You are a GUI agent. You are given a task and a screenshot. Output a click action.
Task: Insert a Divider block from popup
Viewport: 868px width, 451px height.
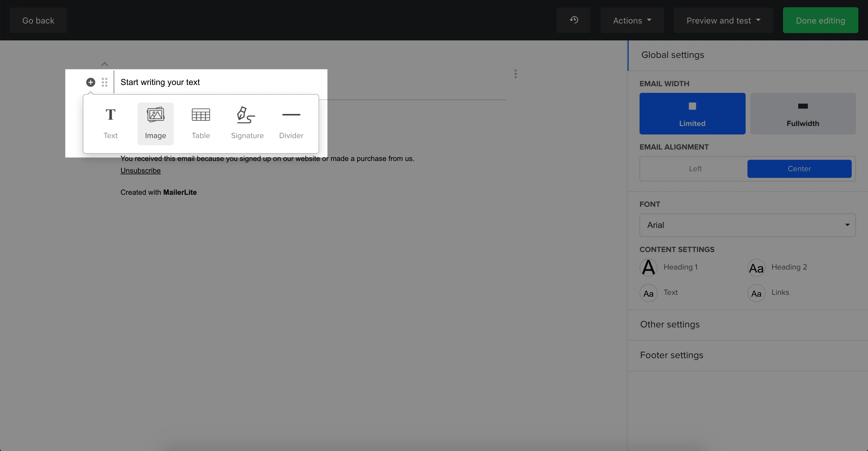pos(291,123)
